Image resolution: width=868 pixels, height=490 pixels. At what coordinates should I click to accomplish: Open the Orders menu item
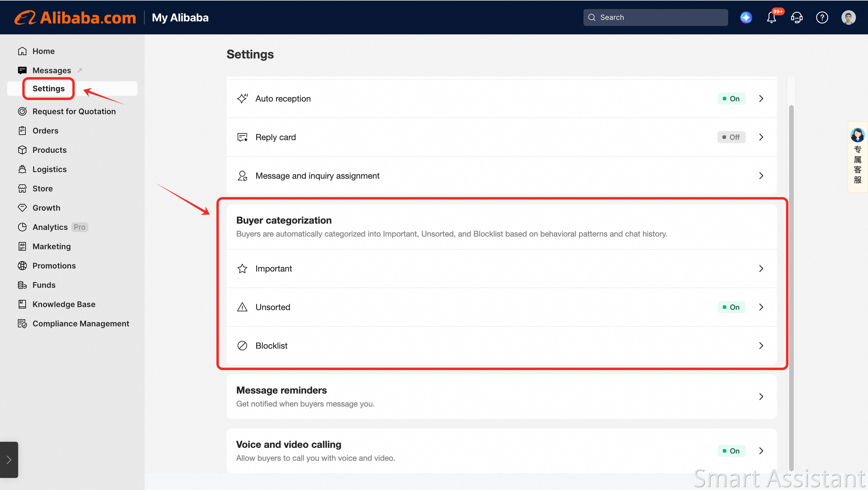click(x=46, y=131)
